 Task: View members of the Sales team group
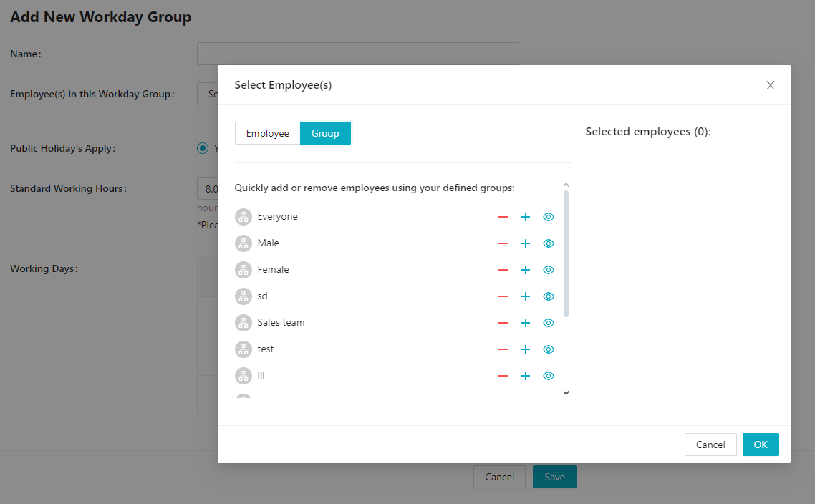549,323
